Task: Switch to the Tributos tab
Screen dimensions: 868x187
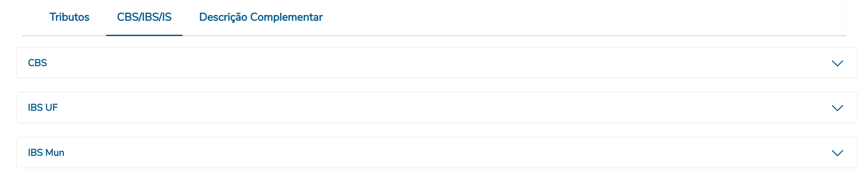Action: [69, 17]
